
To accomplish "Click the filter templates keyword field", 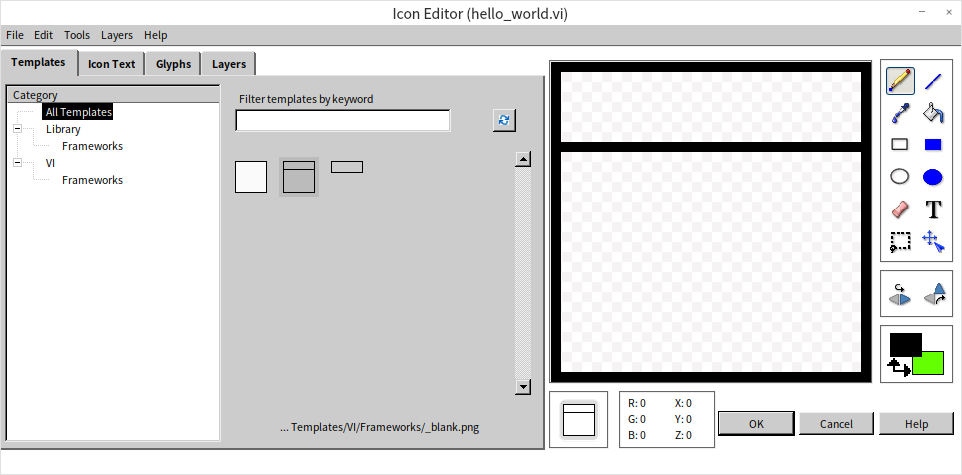I will point(343,121).
